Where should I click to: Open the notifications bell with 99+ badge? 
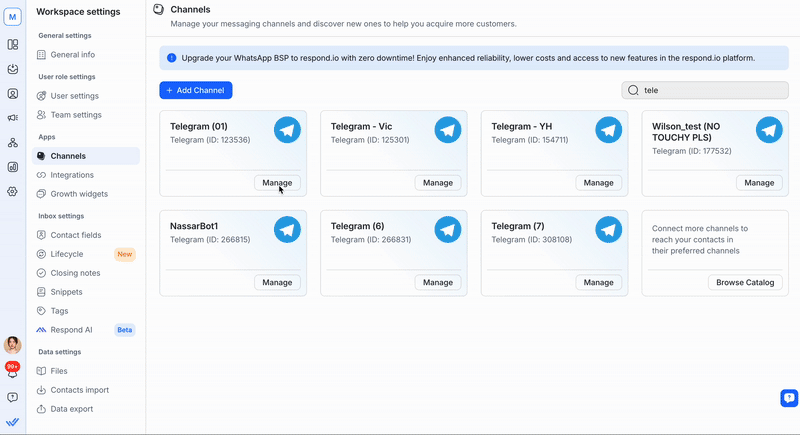(x=13, y=370)
